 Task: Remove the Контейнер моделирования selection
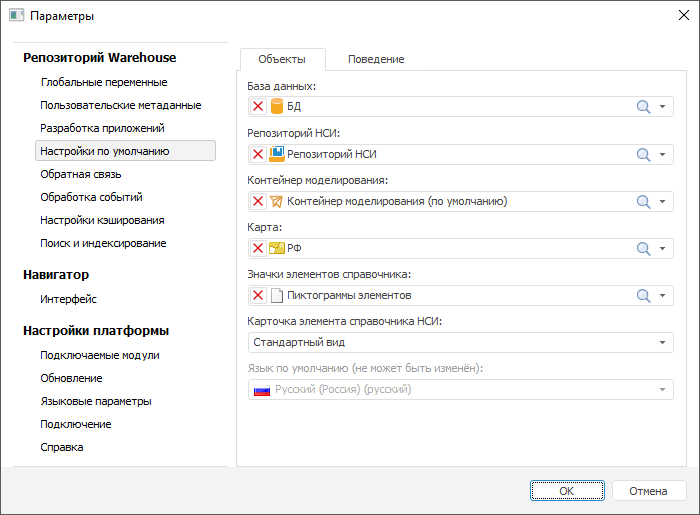[x=258, y=201]
